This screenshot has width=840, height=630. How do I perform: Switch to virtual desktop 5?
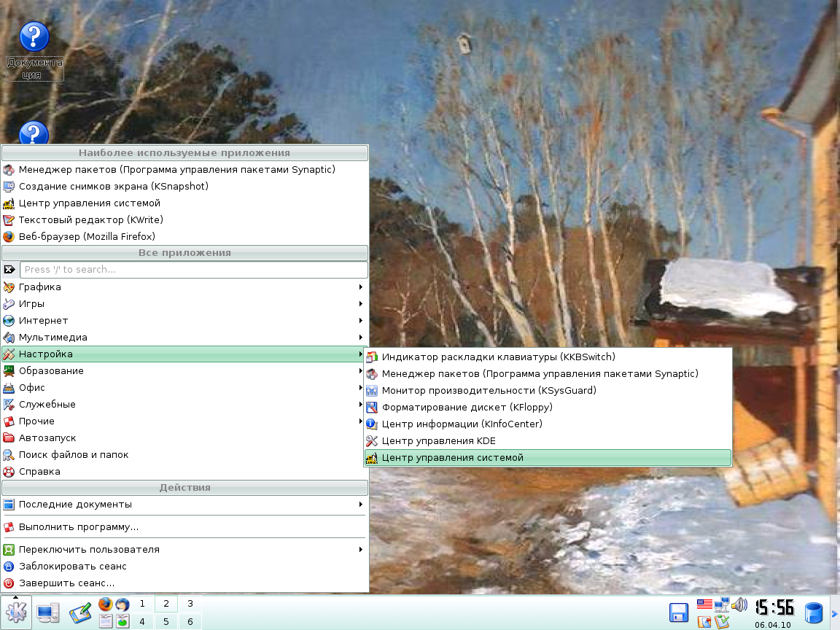(166, 621)
